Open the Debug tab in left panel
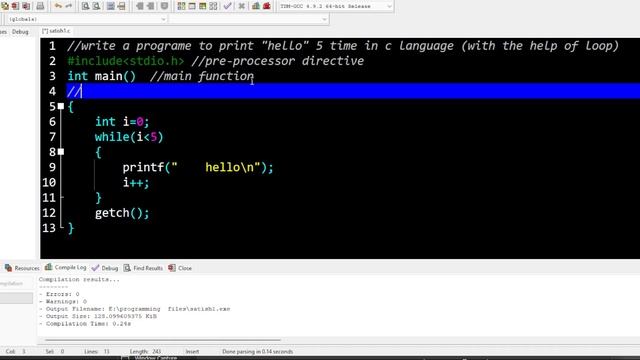This screenshot has width=640, height=360. (20, 31)
